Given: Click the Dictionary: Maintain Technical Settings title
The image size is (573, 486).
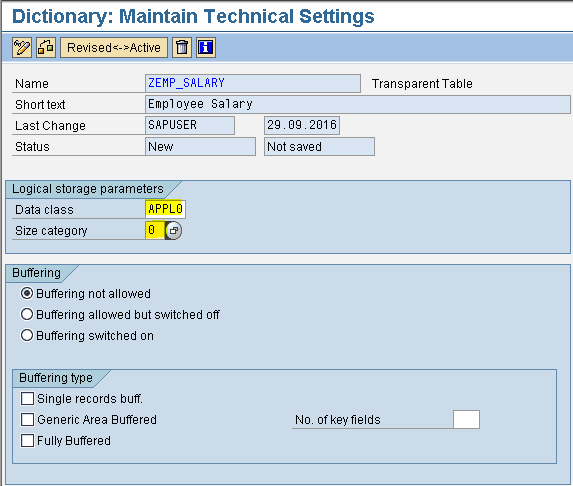Looking at the screenshot, I should (193, 16).
